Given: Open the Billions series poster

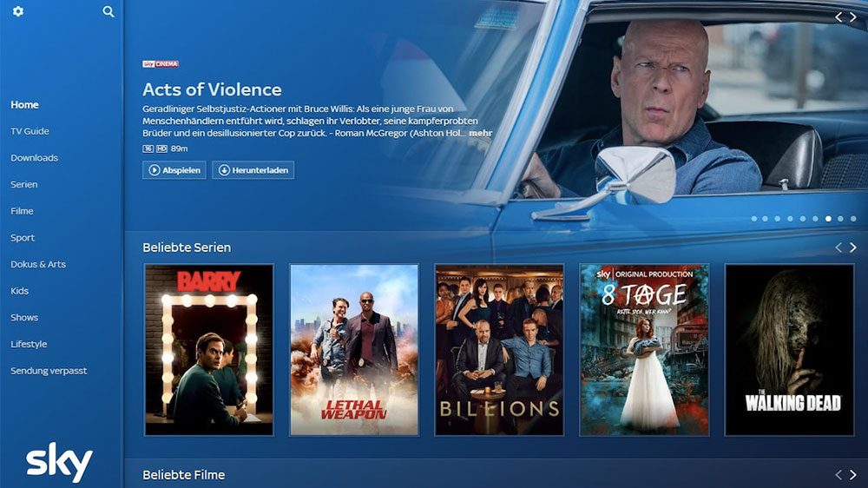Looking at the screenshot, I should point(499,350).
